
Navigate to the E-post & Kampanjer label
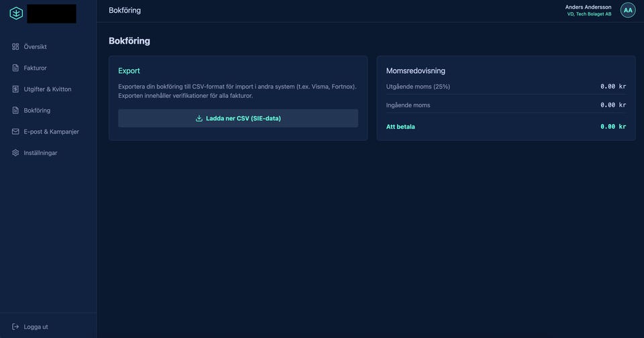tap(51, 131)
